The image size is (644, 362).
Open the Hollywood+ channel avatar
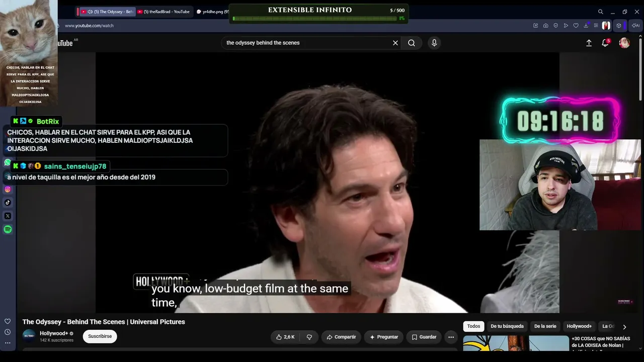29,336
